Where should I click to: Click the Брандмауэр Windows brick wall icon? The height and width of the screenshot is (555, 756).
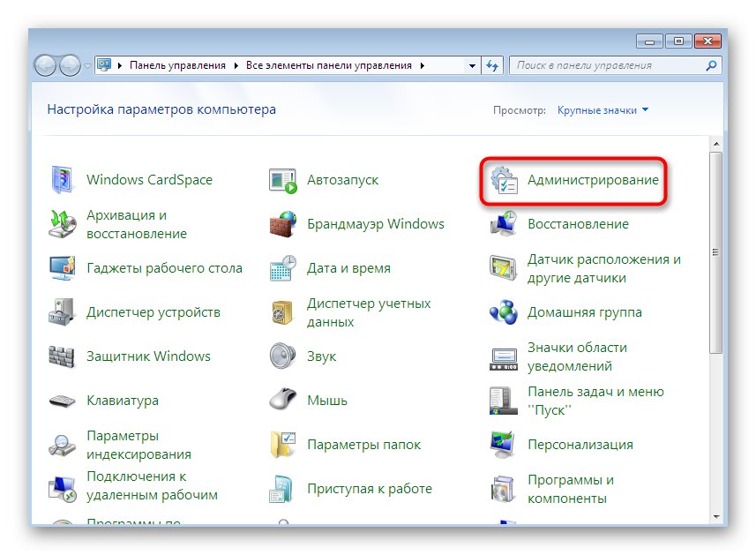[x=283, y=224]
